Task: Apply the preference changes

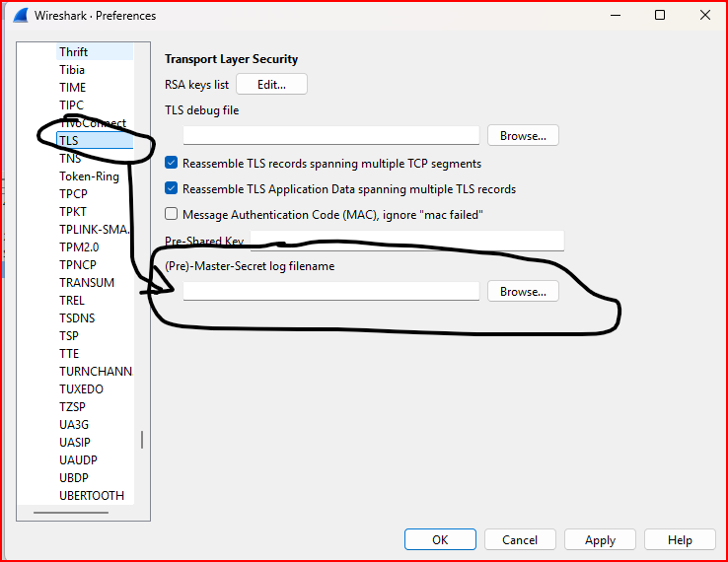Action: 600,539
